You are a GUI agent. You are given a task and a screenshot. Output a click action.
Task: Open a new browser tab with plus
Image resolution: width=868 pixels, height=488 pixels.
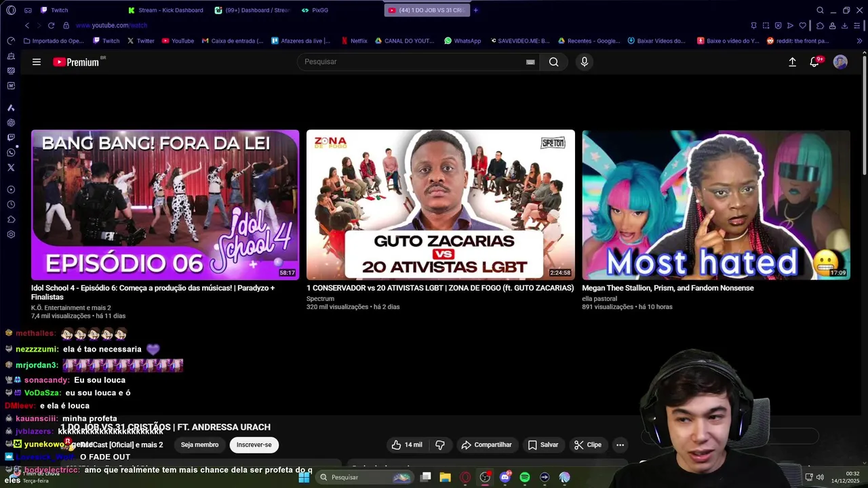pyautogui.click(x=475, y=10)
